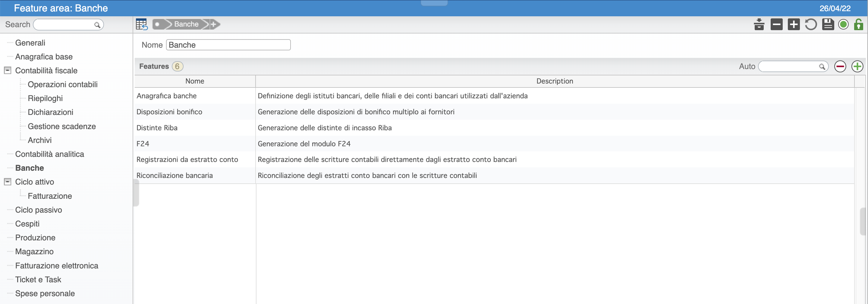Viewport: 868px width, 304px height.
Task: Click the circular reload arrow icon
Action: pos(811,24)
